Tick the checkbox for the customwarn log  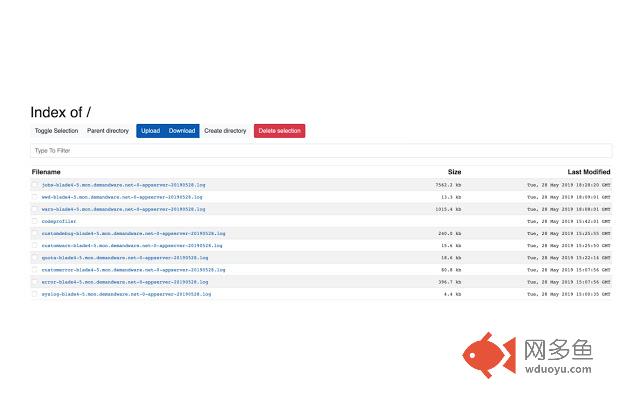click(35, 246)
